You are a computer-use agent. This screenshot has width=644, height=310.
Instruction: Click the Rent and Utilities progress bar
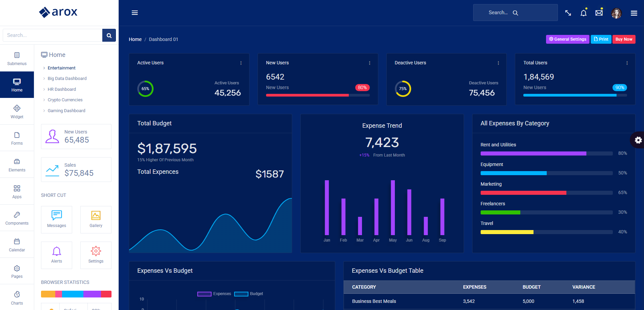[547, 153]
